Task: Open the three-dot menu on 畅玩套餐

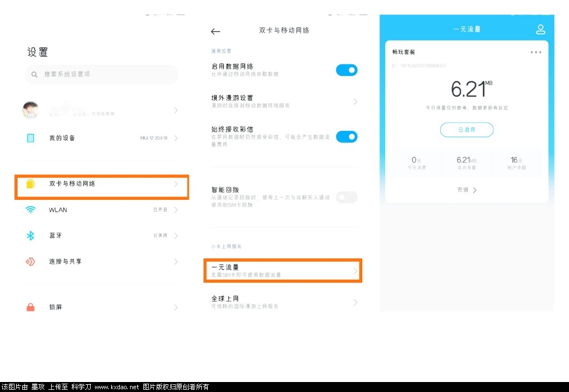Action: [536, 52]
